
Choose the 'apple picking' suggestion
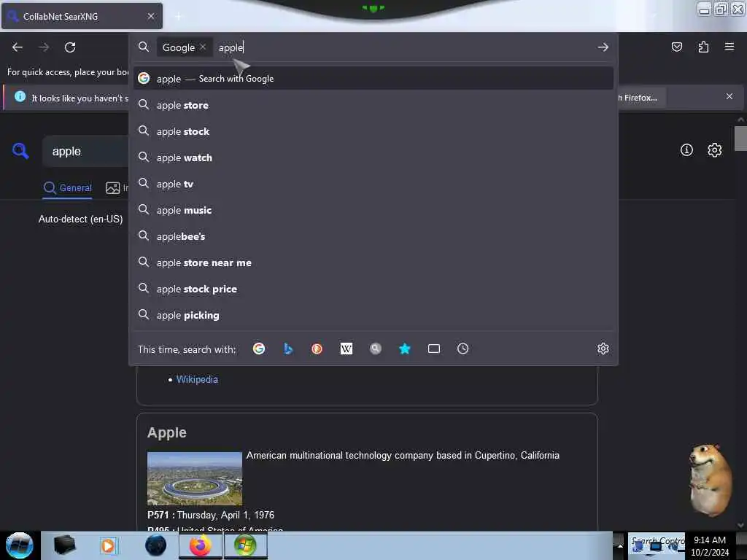point(373,315)
